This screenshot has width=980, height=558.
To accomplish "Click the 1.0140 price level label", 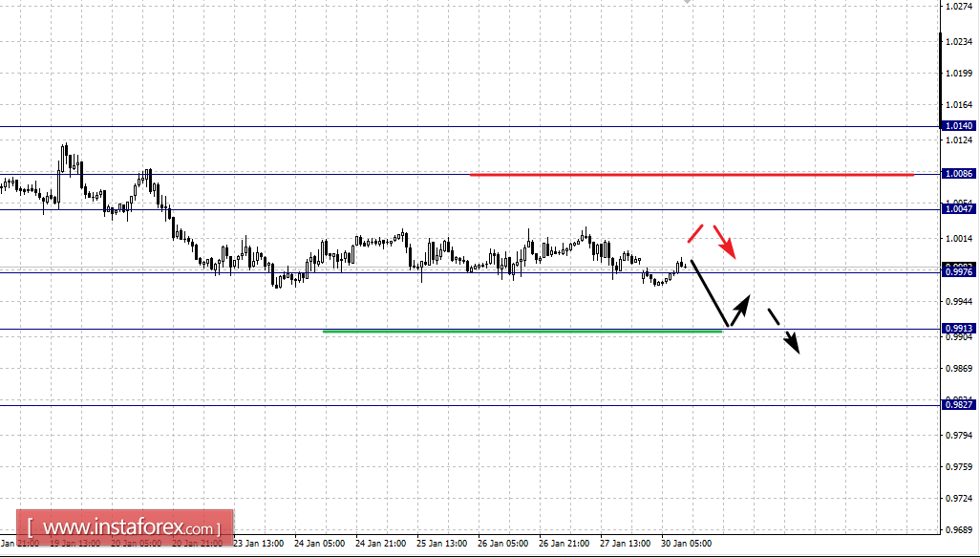I will pos(959,126).
